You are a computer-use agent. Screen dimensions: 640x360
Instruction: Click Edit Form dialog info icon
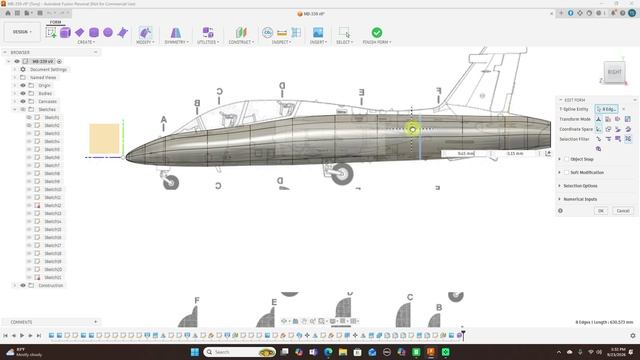point(560,211)
